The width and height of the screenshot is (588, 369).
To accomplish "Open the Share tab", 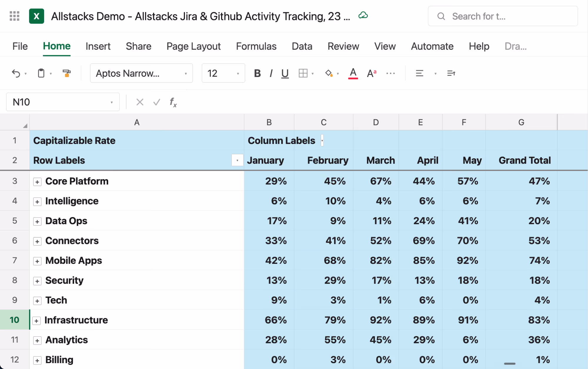I will 138,46.
